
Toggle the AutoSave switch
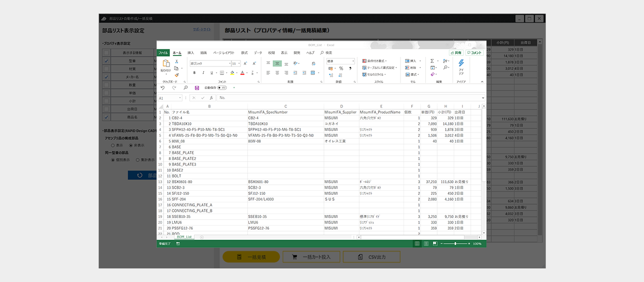click(x=221, y=88)
